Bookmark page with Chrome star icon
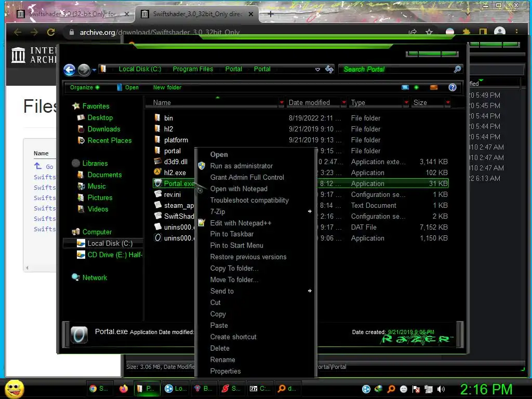This screenshot has width=532, height=399. click(x=429, y=32)
